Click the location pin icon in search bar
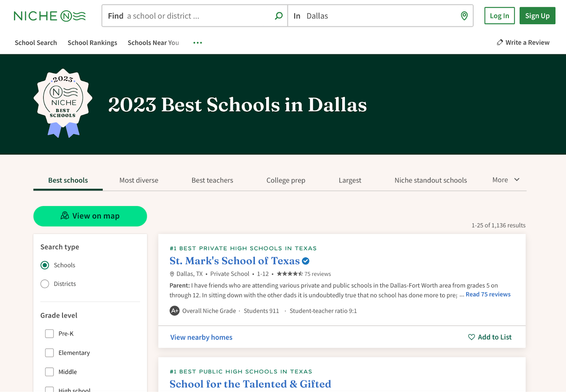This screenshot has width=566, height=392. point(464,16)
